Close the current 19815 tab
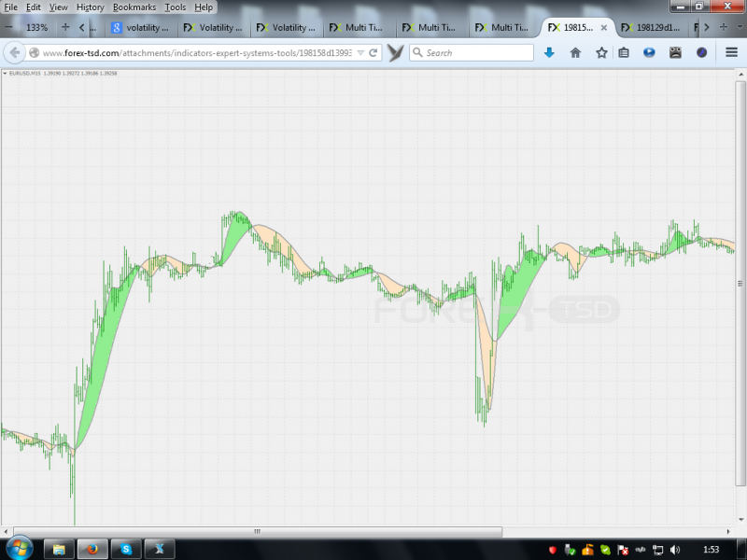Image resolution: width=747 pixels, height=560 pixels. point(603,28)
